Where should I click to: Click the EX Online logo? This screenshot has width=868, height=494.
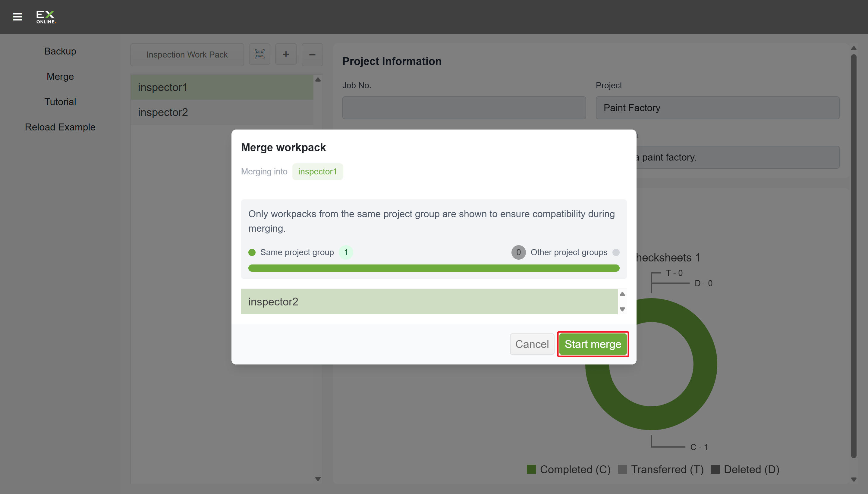[x=46, y=17]
